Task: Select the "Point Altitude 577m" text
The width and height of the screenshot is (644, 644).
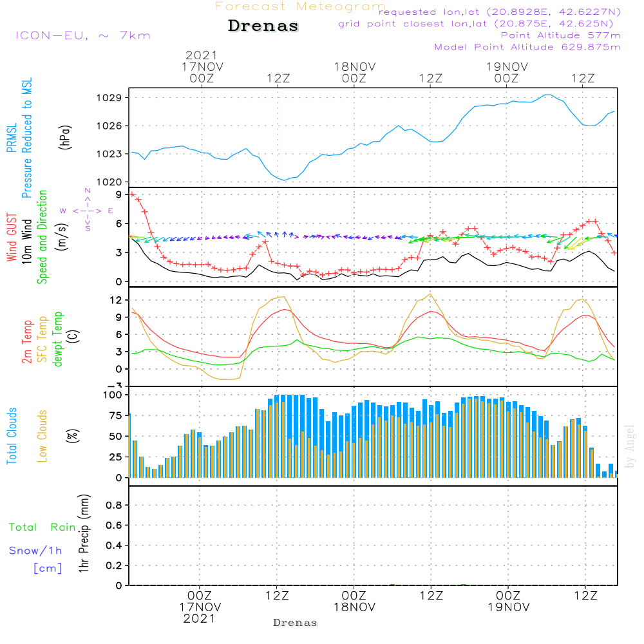Action: coord(560,35)
